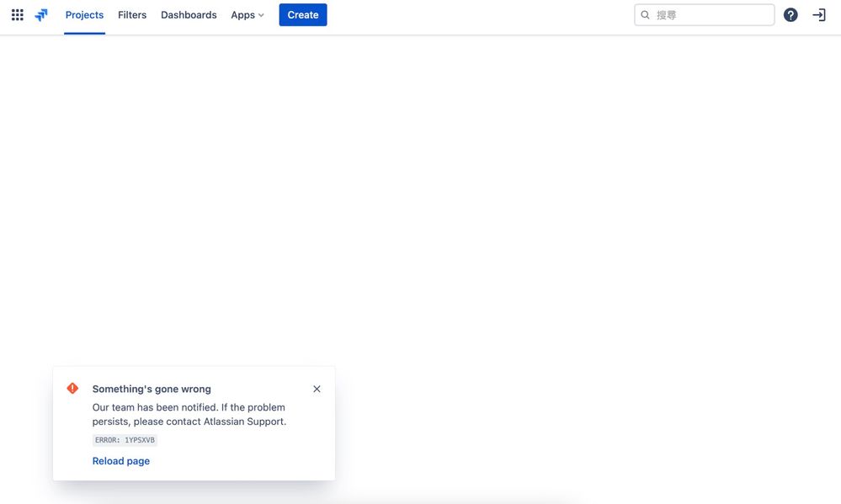Click the red error warning icon
The width and height of the screenshot is (841, 504).
tap(72, 388)
